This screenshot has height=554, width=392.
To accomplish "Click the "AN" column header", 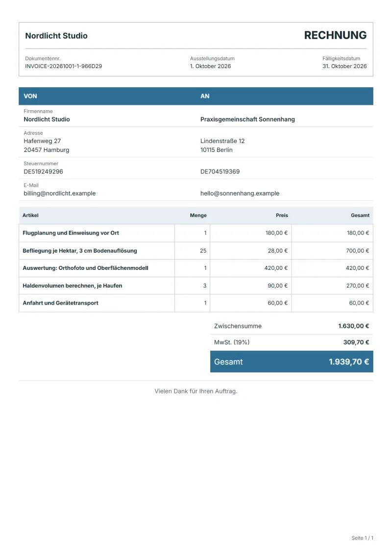I will coord(205,96).
